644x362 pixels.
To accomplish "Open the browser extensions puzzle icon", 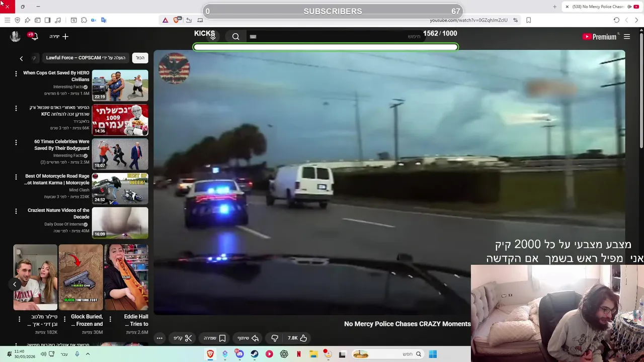I will pos(84,20).
